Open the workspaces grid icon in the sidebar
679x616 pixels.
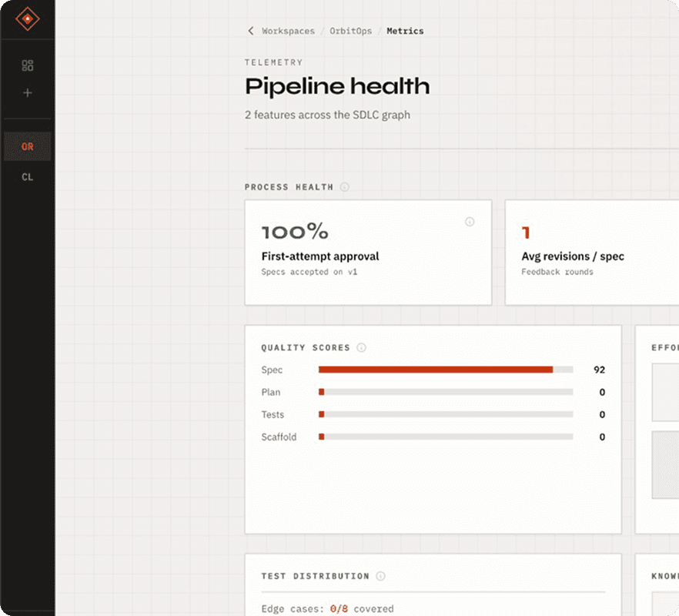(27, 65)
